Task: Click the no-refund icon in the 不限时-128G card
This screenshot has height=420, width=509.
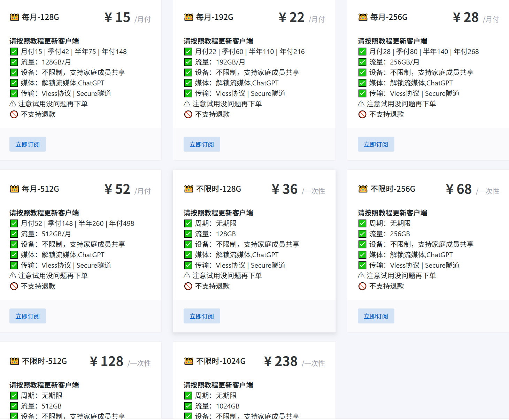Action: click(x=188, y=286)
